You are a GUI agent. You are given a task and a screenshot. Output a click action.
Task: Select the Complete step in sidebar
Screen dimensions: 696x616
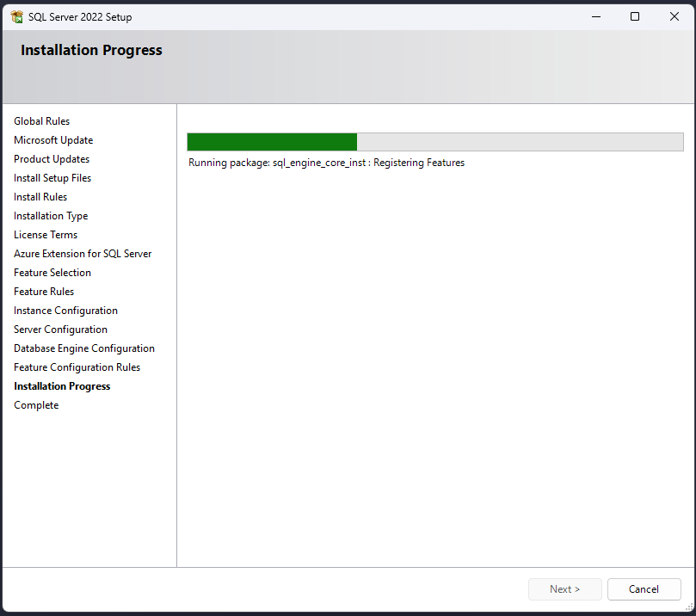pos(36,405)
